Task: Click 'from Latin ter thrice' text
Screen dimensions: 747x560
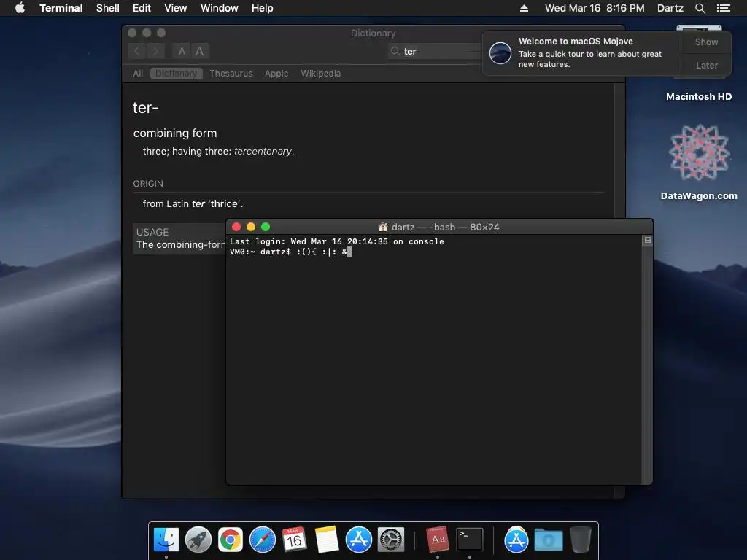Action: (193, 204)
